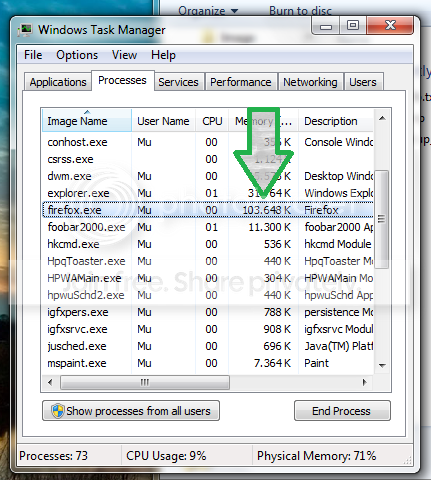Select the conhost.exe process
This screenshot has width=431, height=480.
click(x=208, y=142)
